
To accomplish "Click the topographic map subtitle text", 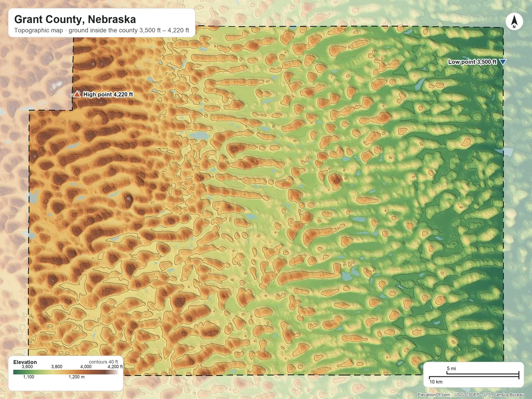I will (102, 31).
